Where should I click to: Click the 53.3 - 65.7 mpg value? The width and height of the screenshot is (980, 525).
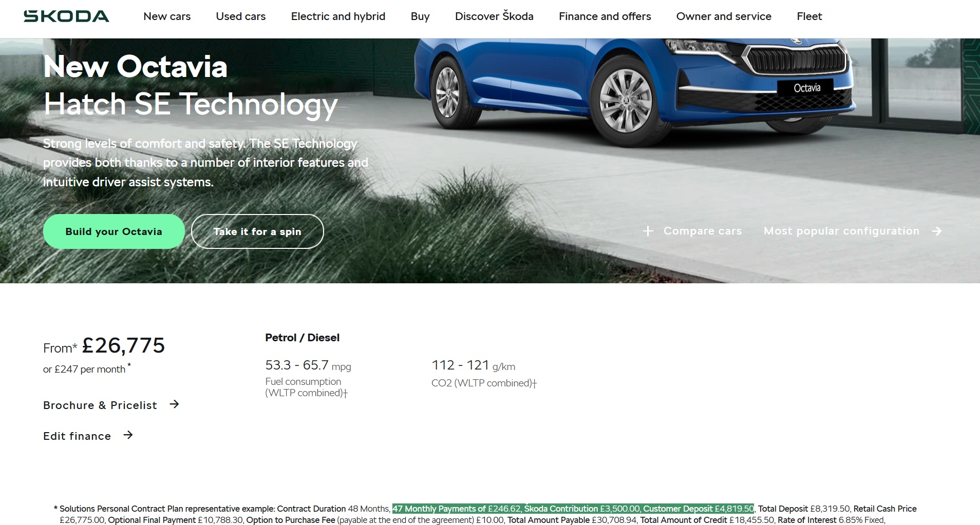tap(308, 365)
